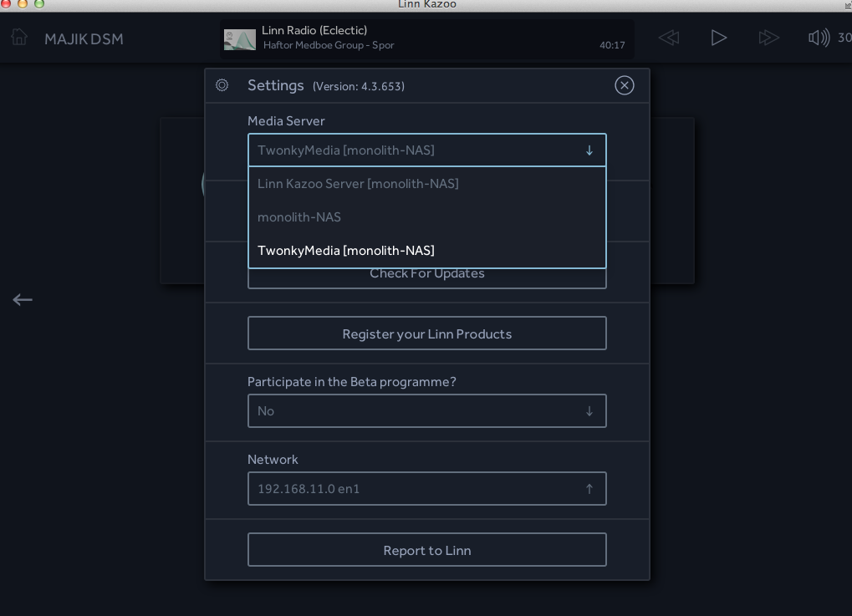This screenshot has width=852, height=616.
Task: Open the Network interface dropdown
Action: coord(427,489)
